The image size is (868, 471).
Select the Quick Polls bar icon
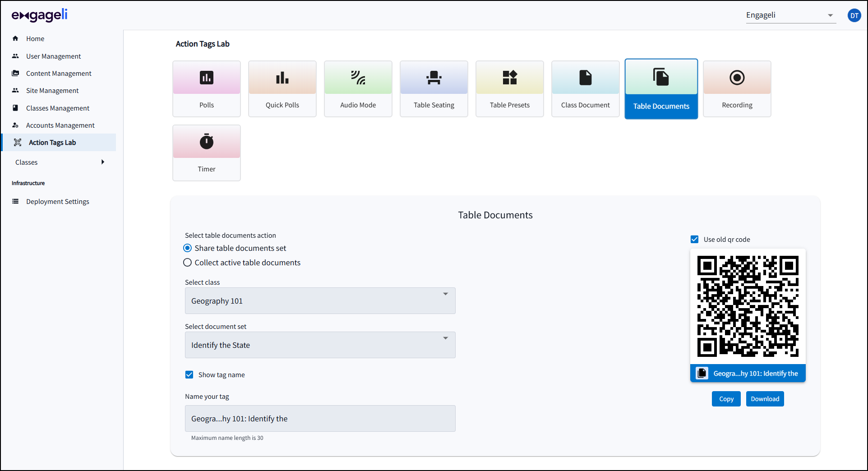point(282,78)
